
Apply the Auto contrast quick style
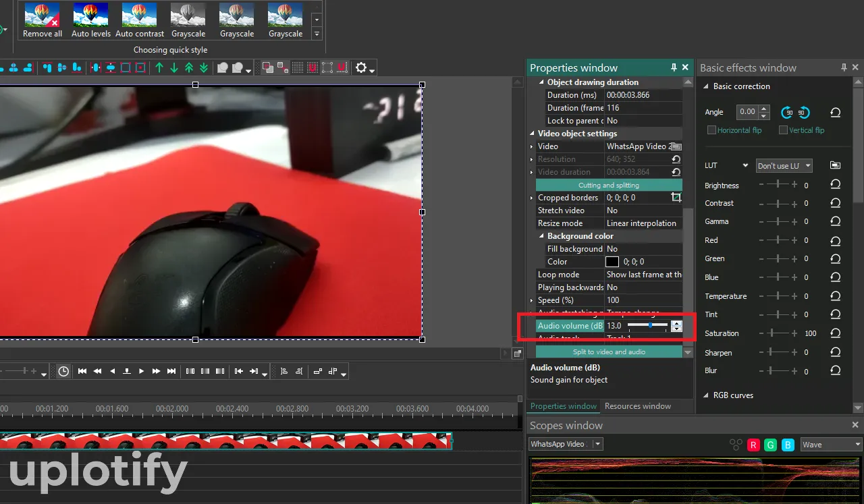point(140,20)
